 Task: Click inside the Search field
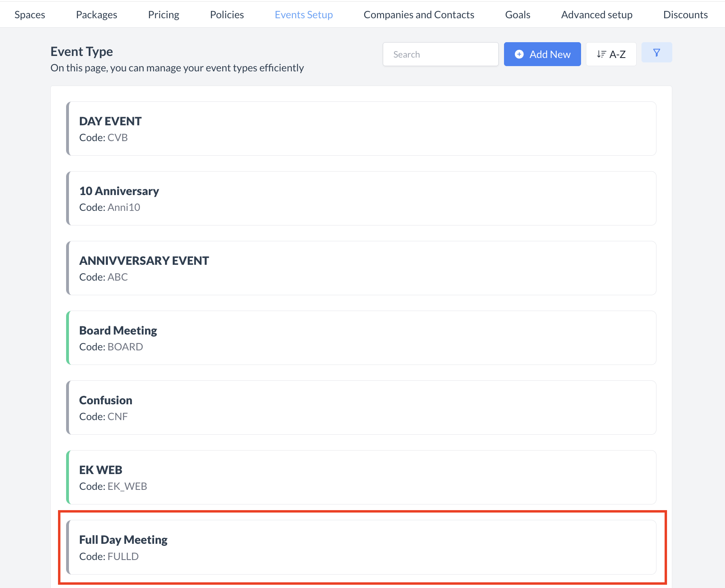click(x=440, y=54)
